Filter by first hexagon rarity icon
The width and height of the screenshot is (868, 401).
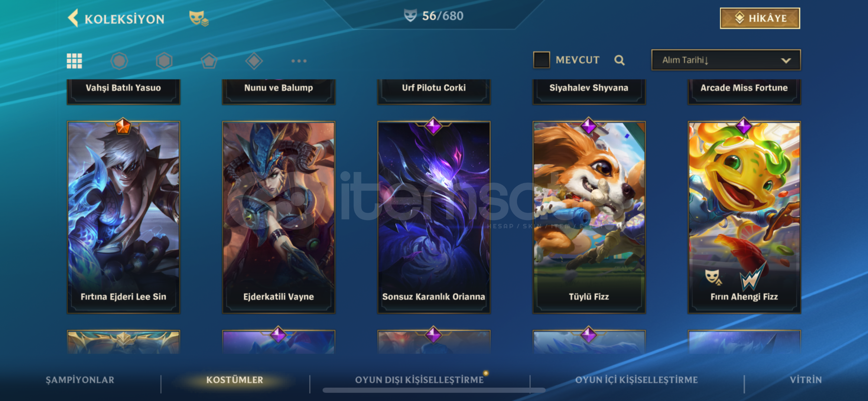[119, 61]
